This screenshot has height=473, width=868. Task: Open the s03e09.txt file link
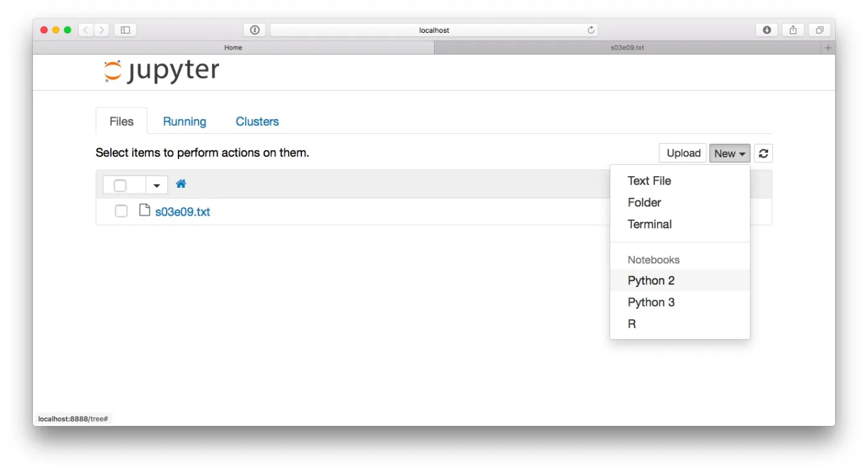coord(182,211)
